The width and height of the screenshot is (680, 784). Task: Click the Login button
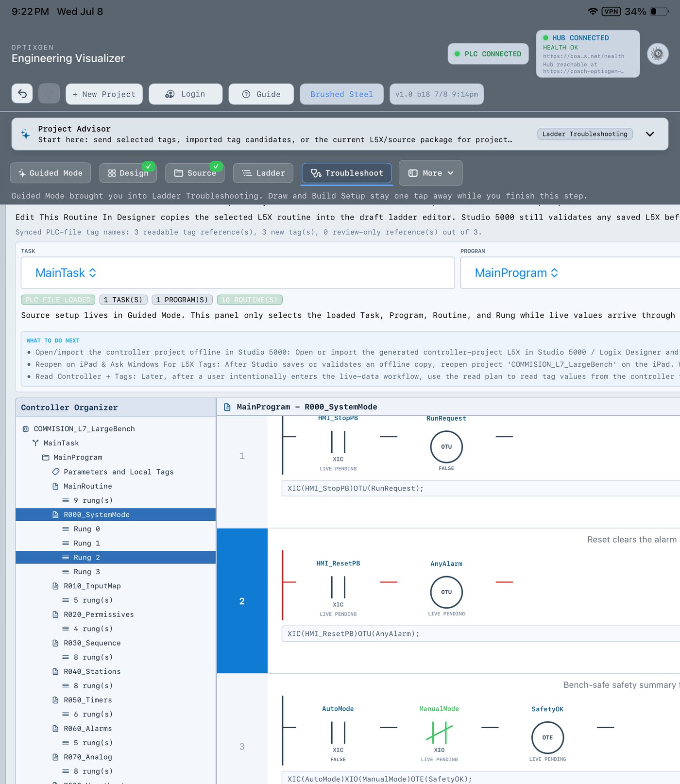[x=186, y=94]
